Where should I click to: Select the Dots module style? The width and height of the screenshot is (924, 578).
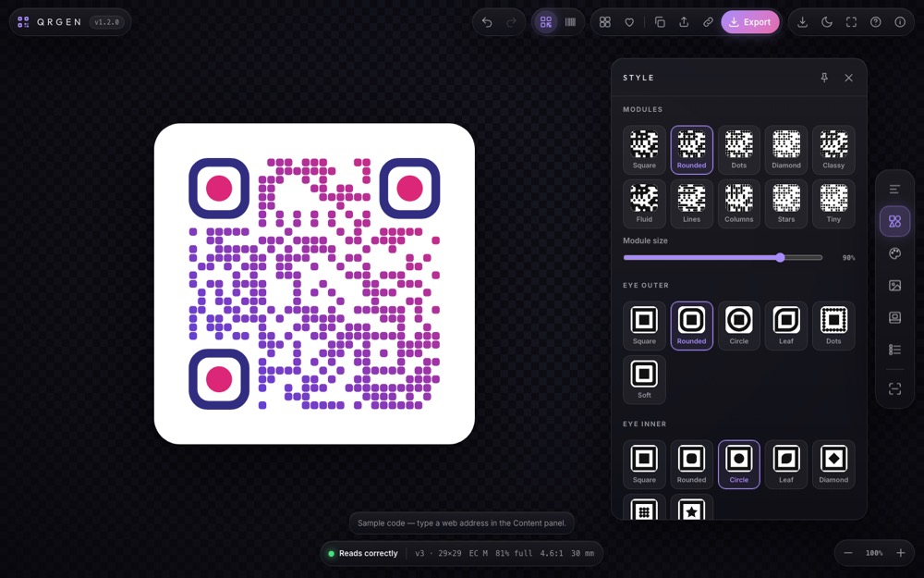739,150
